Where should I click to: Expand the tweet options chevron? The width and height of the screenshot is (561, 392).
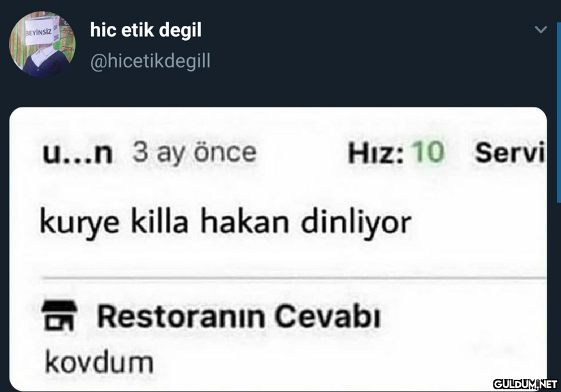pos(541,29)
